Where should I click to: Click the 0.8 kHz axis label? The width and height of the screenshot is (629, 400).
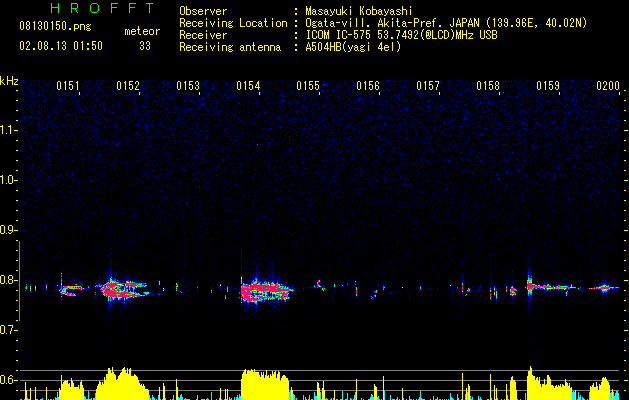[x=9, y=280]
